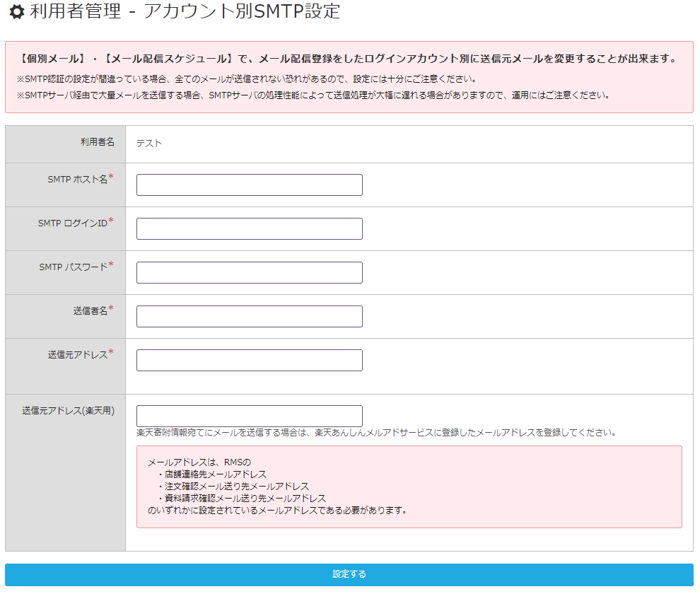The width and height of the screenshot is (700, 594).
Task: Click the SMTP ホスト名 field label
Action: pyautogui.click(x=77, y=180)
